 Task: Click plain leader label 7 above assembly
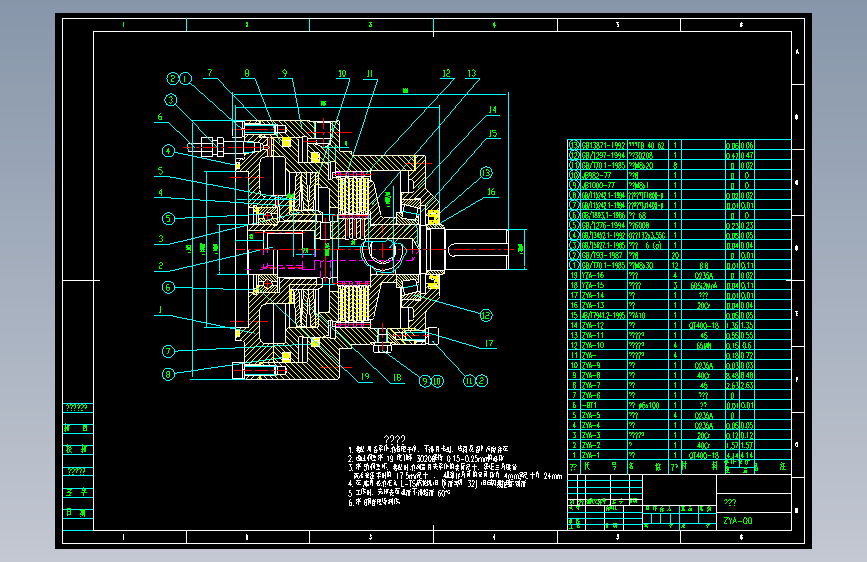210,73
